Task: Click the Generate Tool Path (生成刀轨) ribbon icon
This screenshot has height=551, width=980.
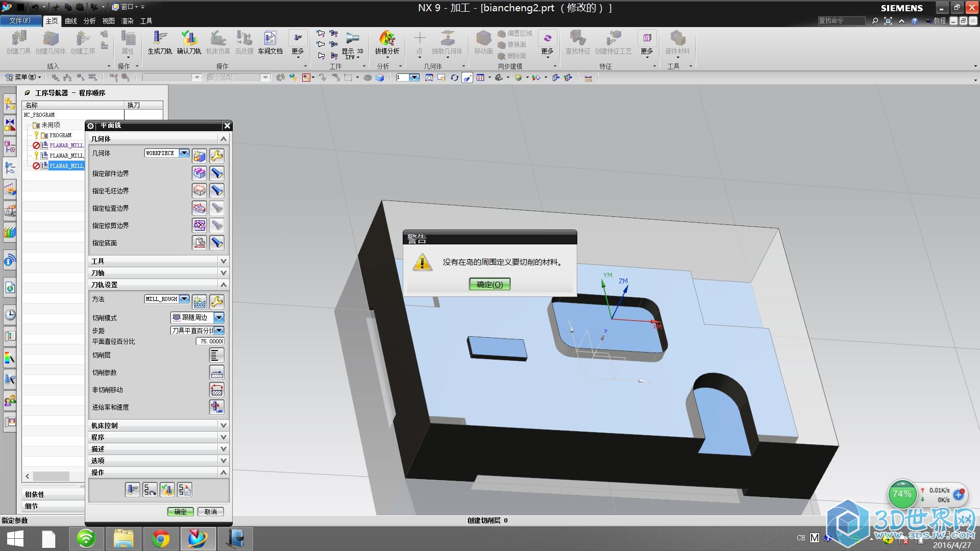Action: tap(160, 42)
